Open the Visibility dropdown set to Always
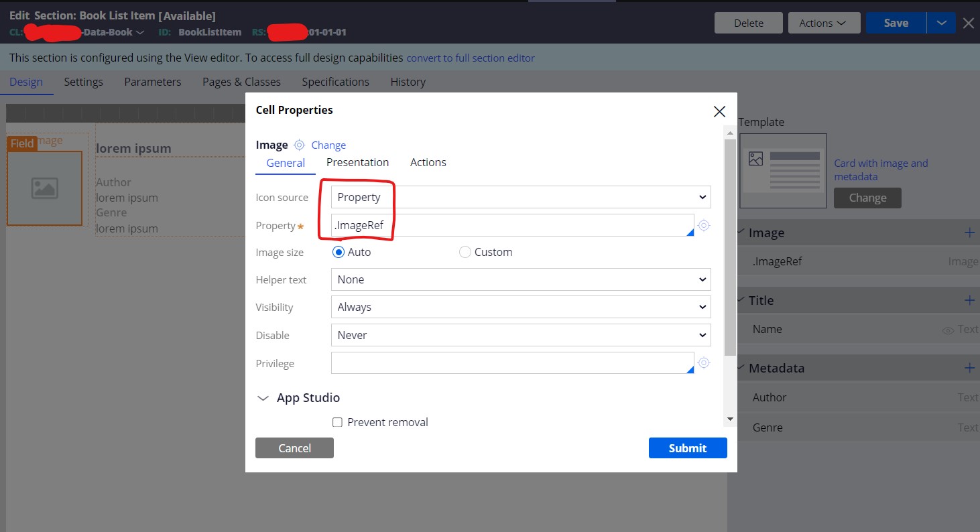Screen dimensions: 980x532 pos(520,307)
